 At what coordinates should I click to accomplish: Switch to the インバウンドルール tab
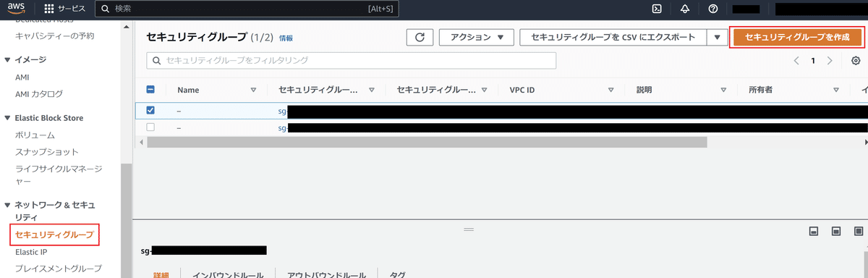[x=227, y=275]
